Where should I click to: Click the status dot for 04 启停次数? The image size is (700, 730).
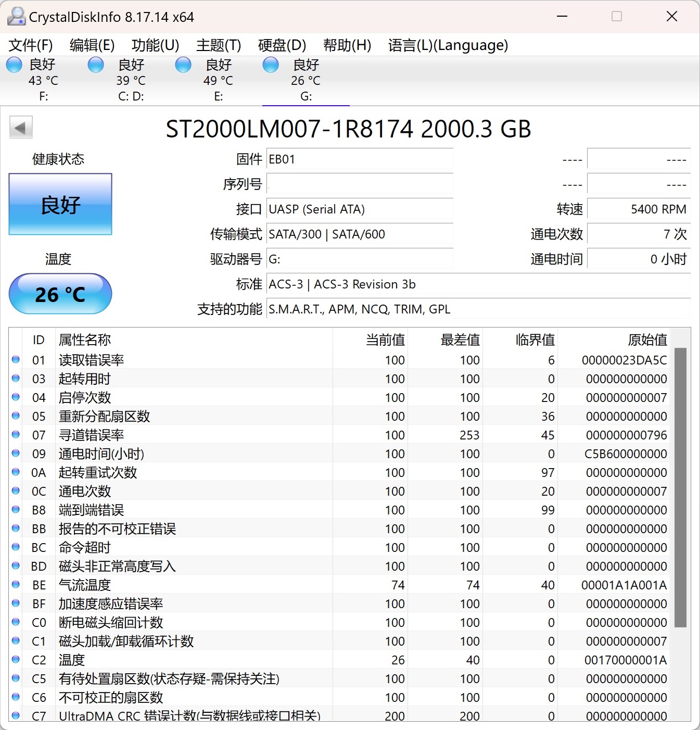tap(16, 397)
